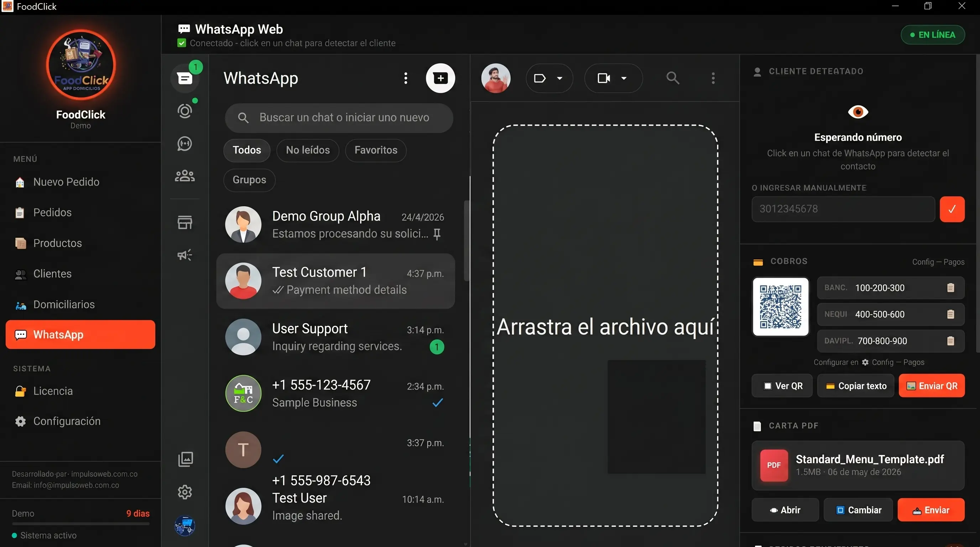The width and height of the screenshot is (980, 547).
Task: Open the Demo Group Alpha chat
Action: pyautogui.click(x=335, y=224)
